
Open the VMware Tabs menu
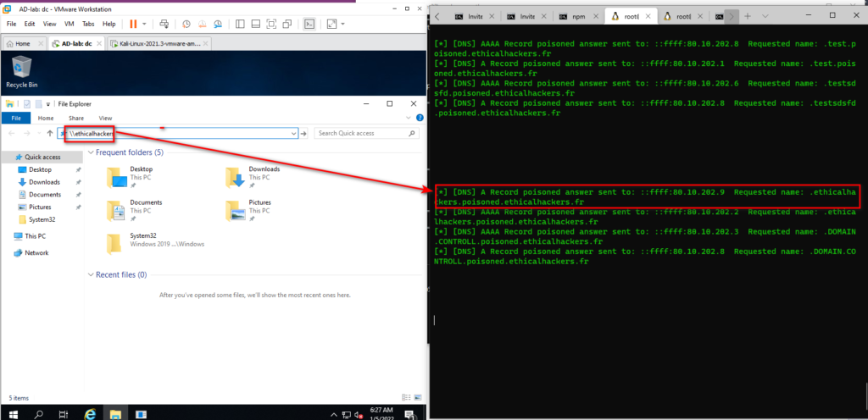tap(88, 24)
